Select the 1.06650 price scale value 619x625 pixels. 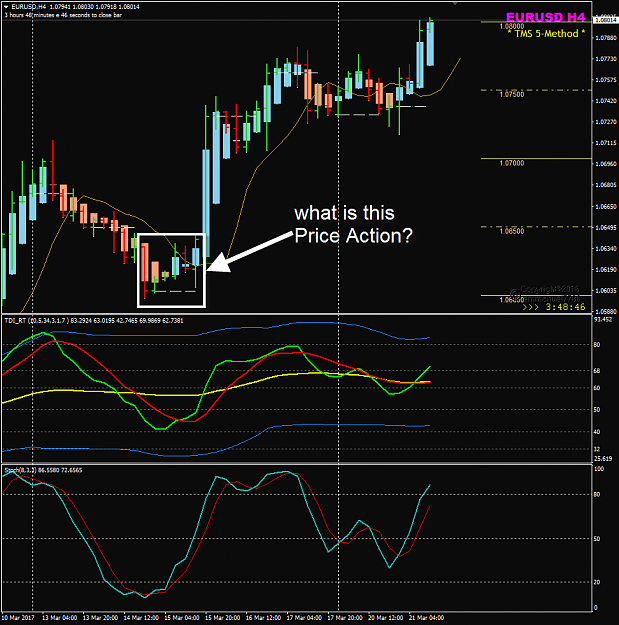tap(606, 206)
